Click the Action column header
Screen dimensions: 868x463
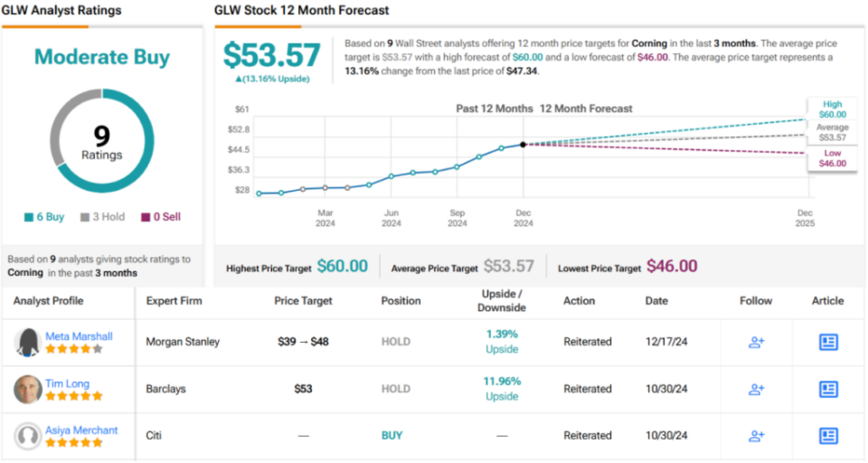coord(579,301)
